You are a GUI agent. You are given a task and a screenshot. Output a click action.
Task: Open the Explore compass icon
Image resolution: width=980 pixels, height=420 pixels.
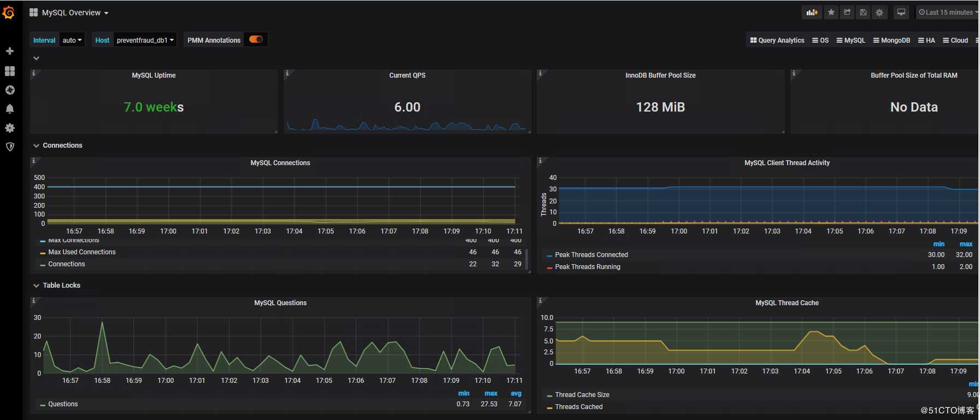point(10,90)
